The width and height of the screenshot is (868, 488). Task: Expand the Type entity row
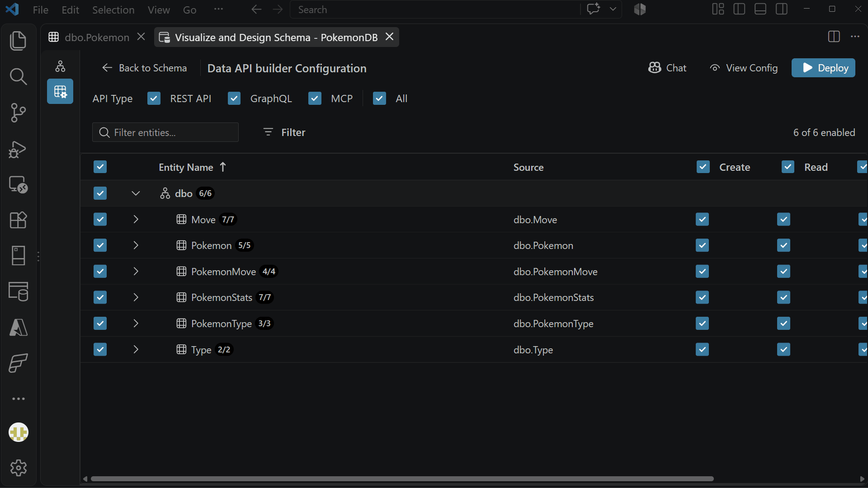136,349
